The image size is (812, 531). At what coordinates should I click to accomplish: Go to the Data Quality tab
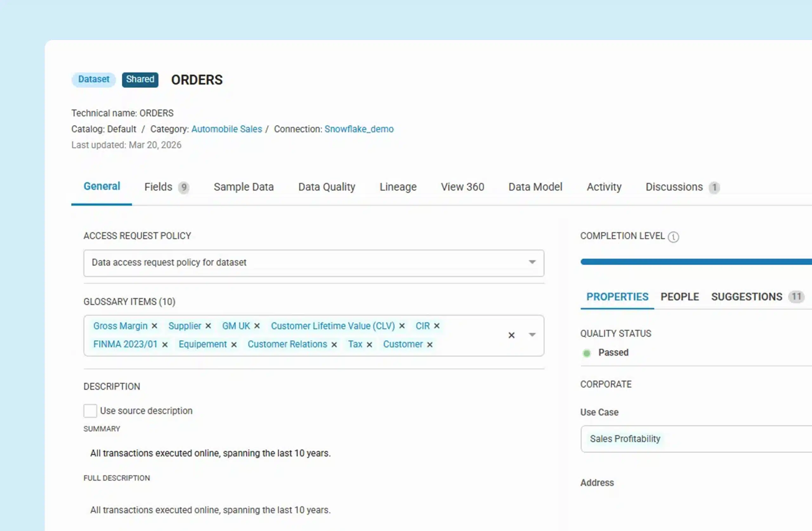[326, 187]
